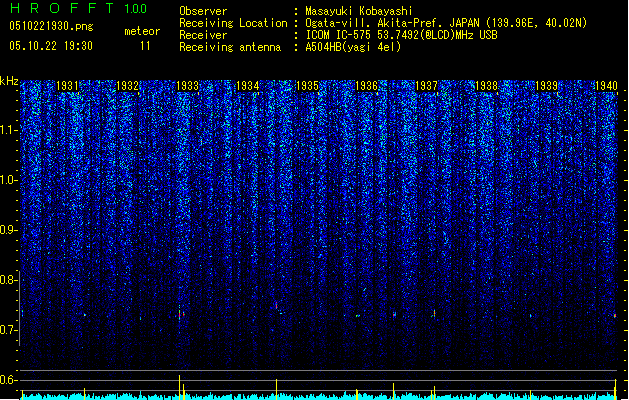
Task: Select the file name 0510221930.png
Action: [x=51, y=26]
